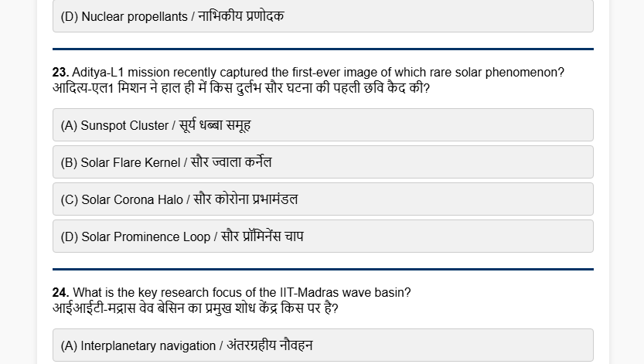This screenshot has height=364, width=644.
Task: Click the Hindi label अंतरग्रहीय नौवहन
Action: coord(270,345)
